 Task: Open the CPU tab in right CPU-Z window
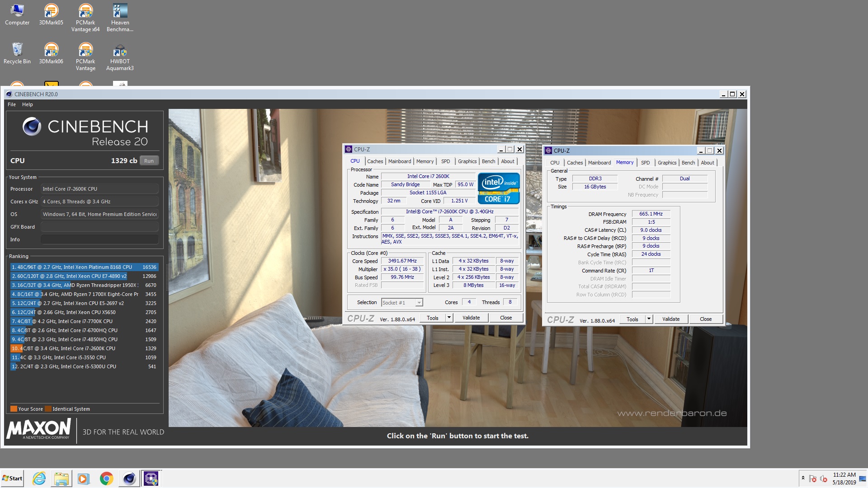555,163
